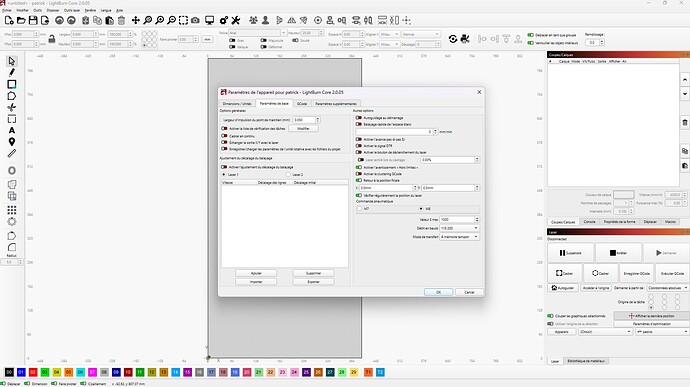Click the Cancel button in dialog
The width and height of the screenshot is (690, 387).
pyautogui.click(x=469, y=292)
